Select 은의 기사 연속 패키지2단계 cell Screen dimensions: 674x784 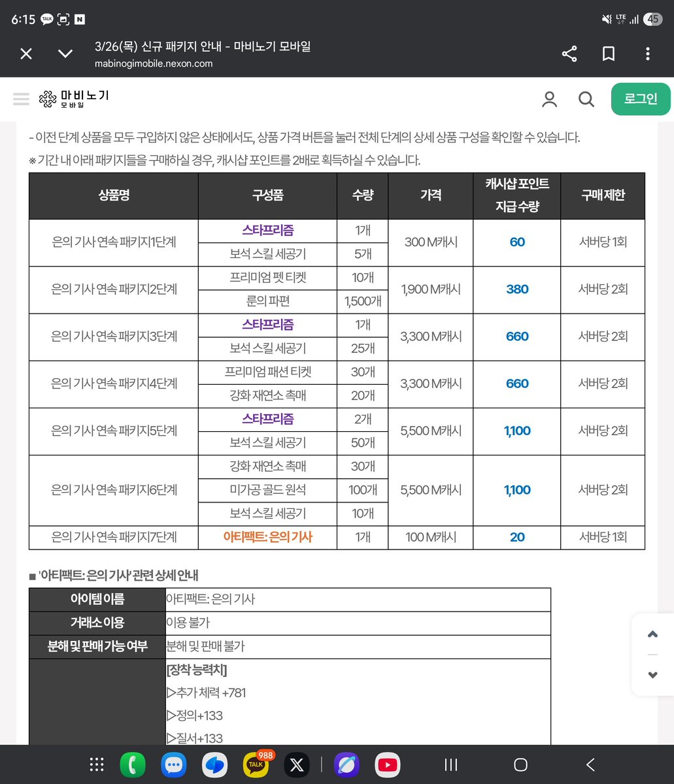[x=114, y=289]
